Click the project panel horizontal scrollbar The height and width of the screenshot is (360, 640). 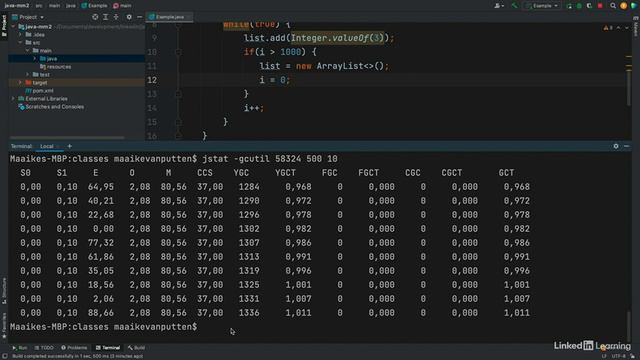coord(67,138)
